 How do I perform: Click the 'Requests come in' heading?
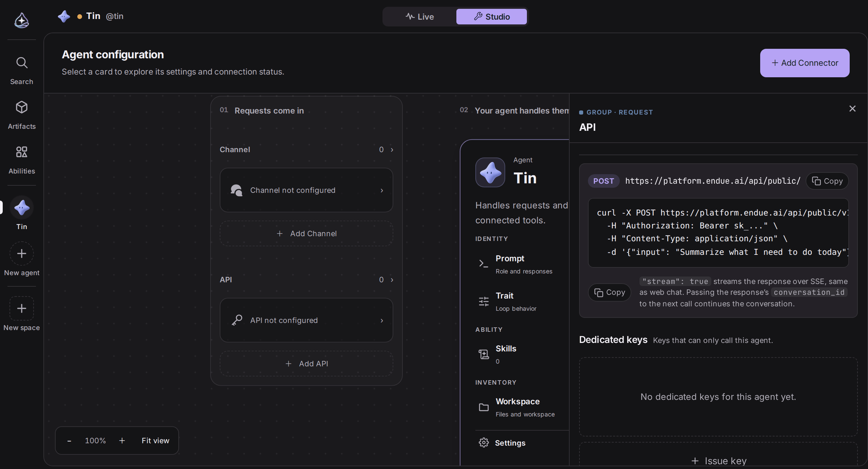[269, 111]
